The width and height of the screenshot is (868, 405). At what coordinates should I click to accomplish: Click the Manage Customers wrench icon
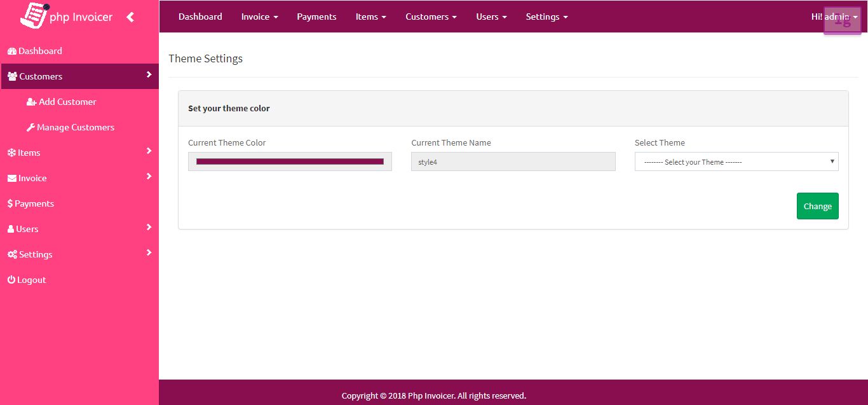pos(31,127)
